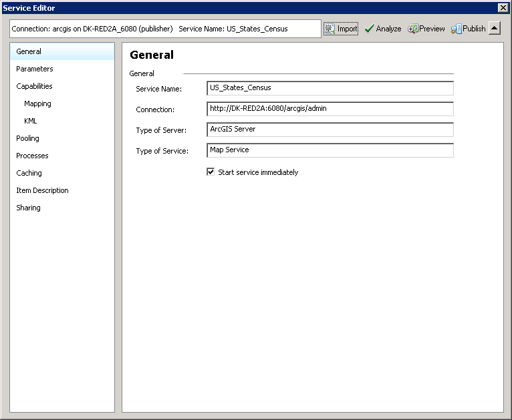This screenshot has width=512, height=420.
Task: Click the bold 'General' page heading
Action: [x=152, y=55]
